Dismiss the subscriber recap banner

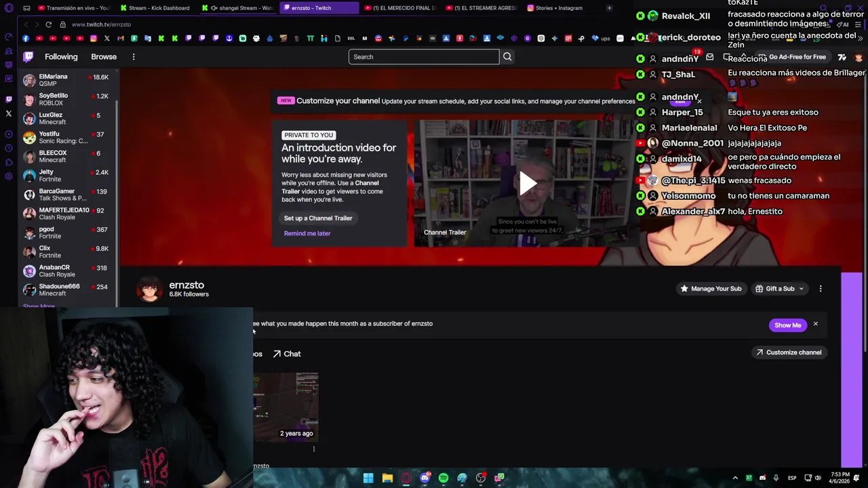click(816, 325)
